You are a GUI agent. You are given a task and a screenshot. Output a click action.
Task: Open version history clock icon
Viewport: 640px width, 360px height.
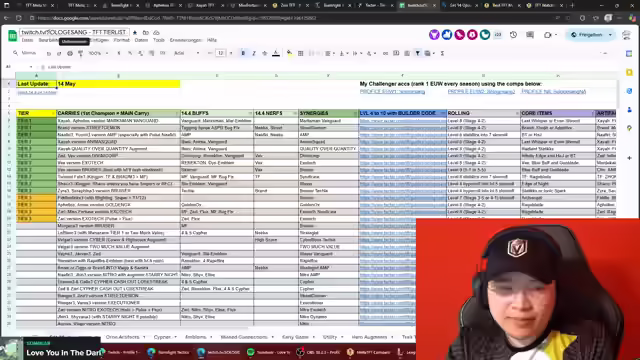point(513,35)
